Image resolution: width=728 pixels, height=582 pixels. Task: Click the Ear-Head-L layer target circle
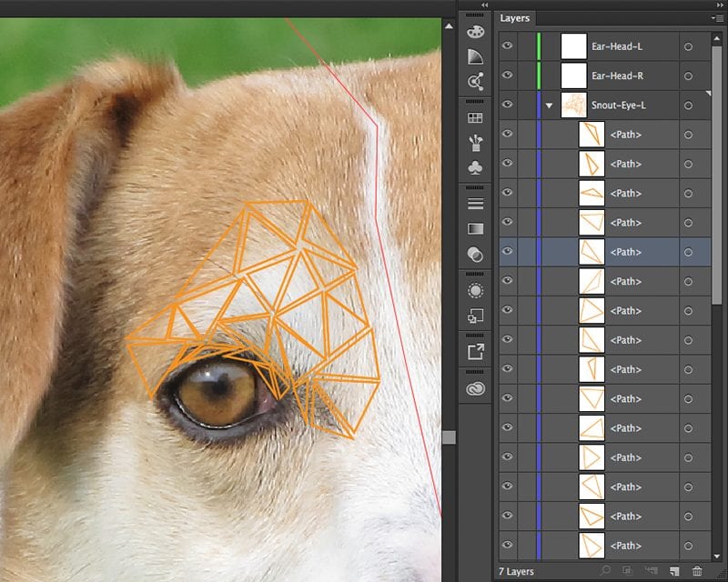click(688, 46)
